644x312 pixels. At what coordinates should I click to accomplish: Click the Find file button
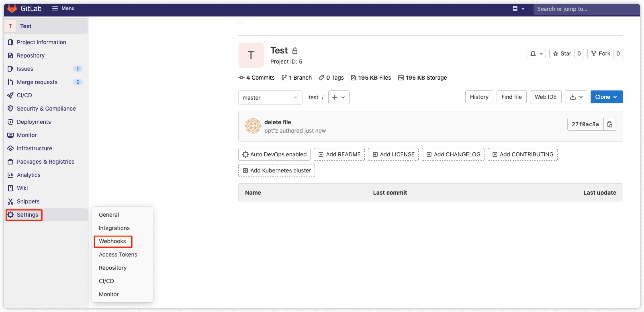pyautogui.click(x=511, y=97)
